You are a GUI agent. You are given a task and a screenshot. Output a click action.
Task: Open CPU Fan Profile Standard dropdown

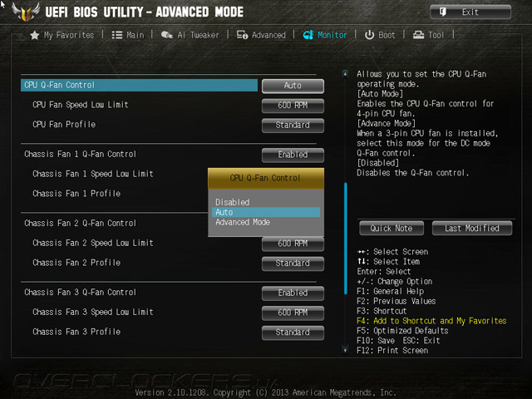click(x=293, y=126)
